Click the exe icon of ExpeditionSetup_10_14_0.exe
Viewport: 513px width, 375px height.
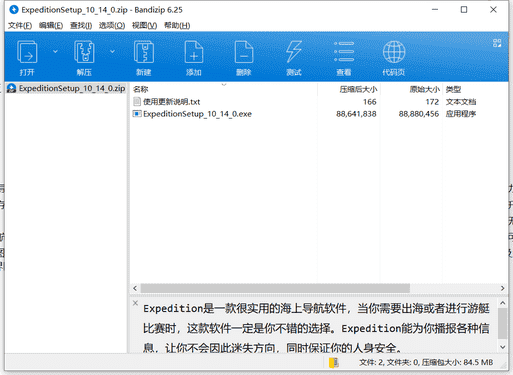(x=137, y=114)
